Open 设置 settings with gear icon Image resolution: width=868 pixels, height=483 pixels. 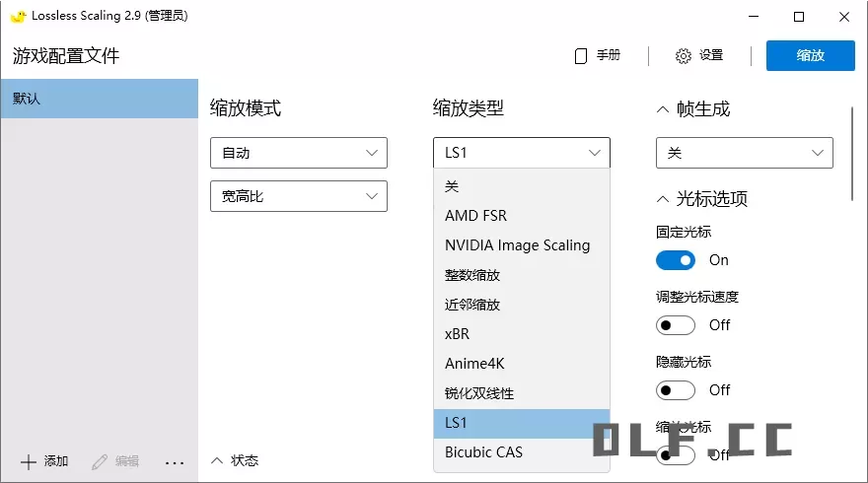(x=699, y=55)
